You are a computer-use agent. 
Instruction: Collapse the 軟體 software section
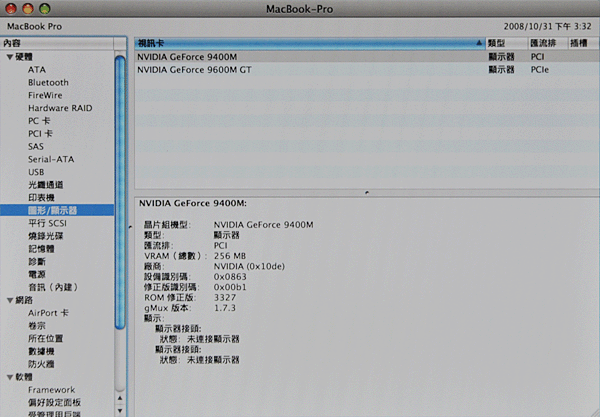click(10, 377)
